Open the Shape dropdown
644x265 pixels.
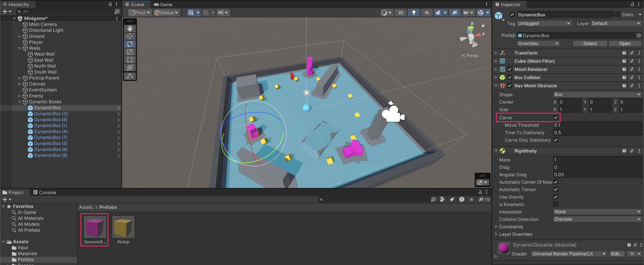597,94
